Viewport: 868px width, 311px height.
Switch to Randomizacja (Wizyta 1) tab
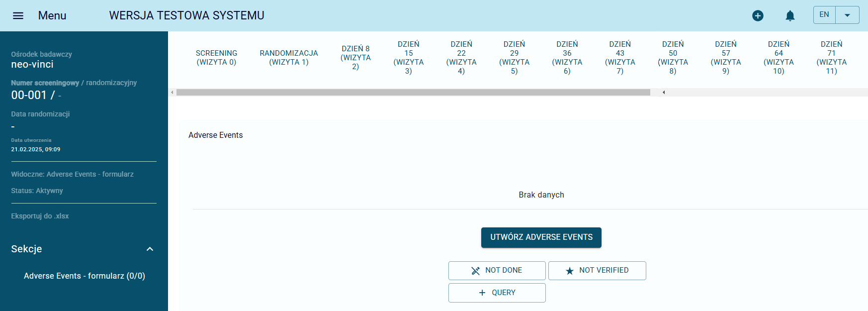click(x=289, y=58)
